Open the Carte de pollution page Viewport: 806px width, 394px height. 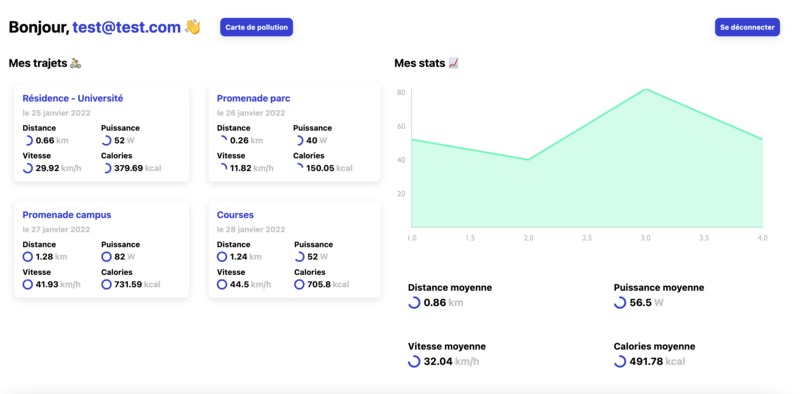[257, 27]
